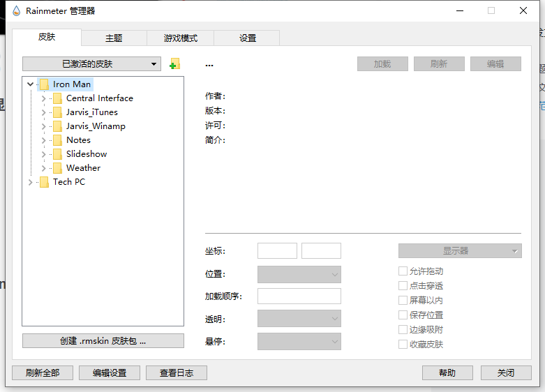Close the Rainmeter 管理器 window
545x392 pixels.
coord(523,10)
